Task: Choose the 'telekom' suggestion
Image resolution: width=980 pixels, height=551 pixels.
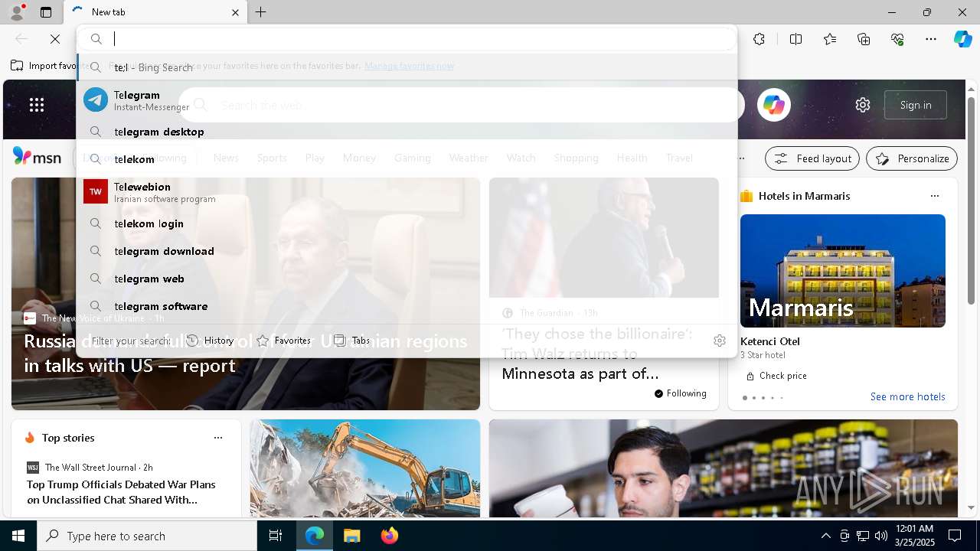Action: coord(407,159)
